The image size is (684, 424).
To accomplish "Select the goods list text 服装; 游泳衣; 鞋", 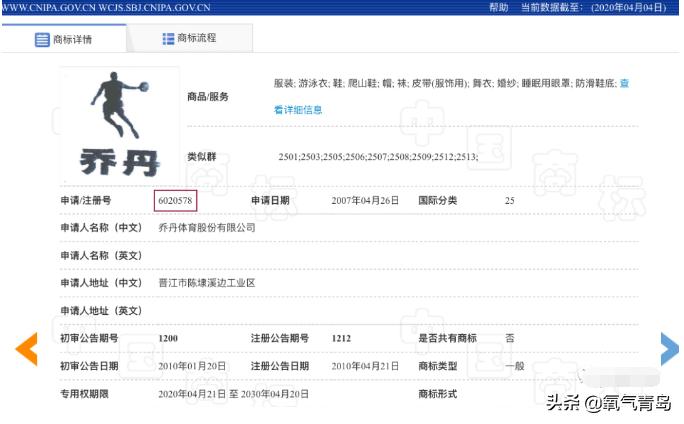I will 308,83.
